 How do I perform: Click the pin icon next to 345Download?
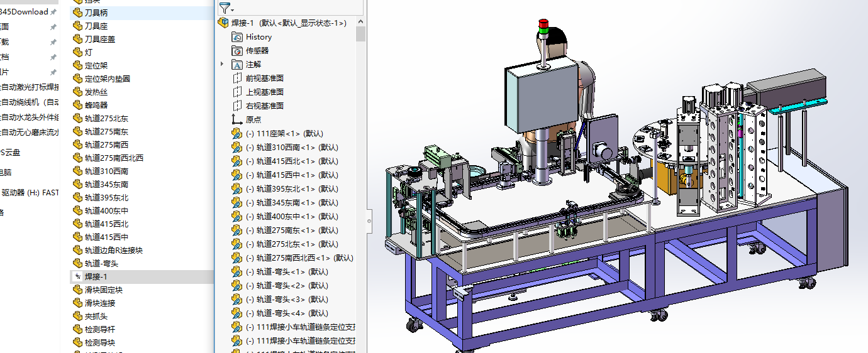[53, 12]
